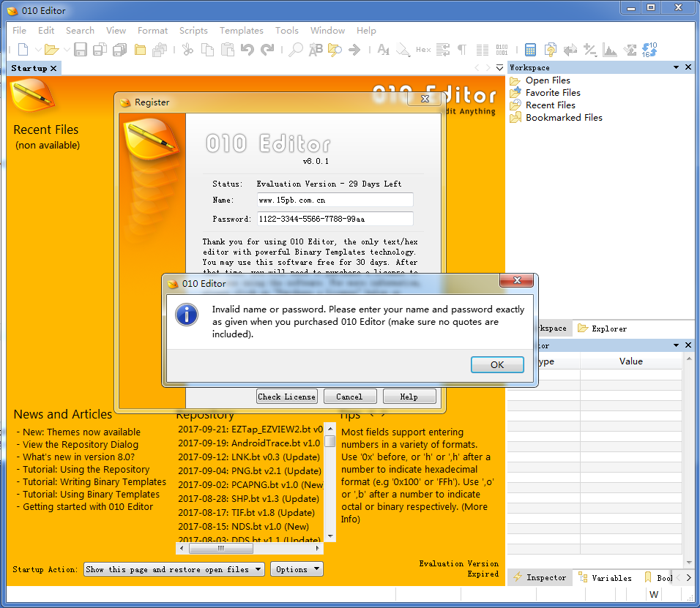Open the Calculator tool icon
The height and width of the screenshot is (608, 700).
pos(530,50)
